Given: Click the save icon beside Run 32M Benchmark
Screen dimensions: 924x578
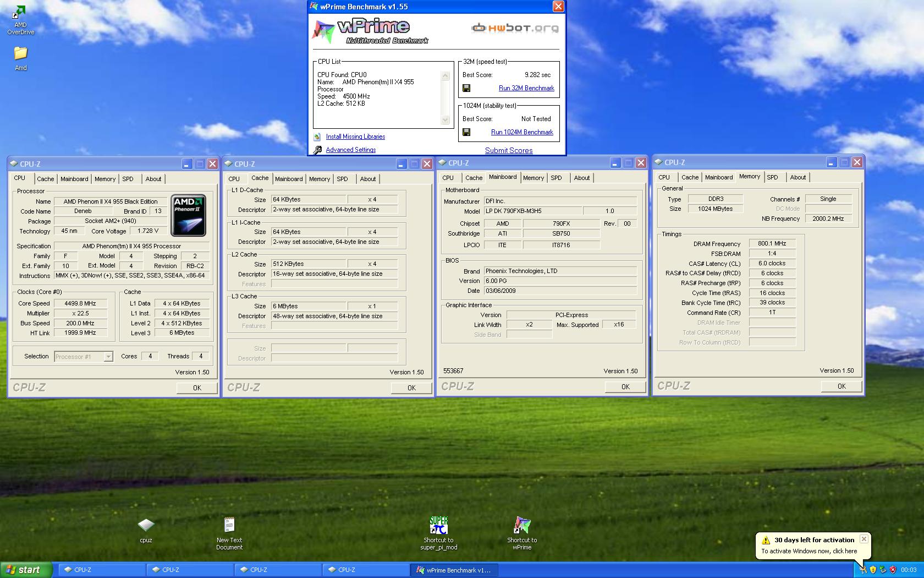Looking at the screenshot, I should pyautogui.click(x=466, y=88).
